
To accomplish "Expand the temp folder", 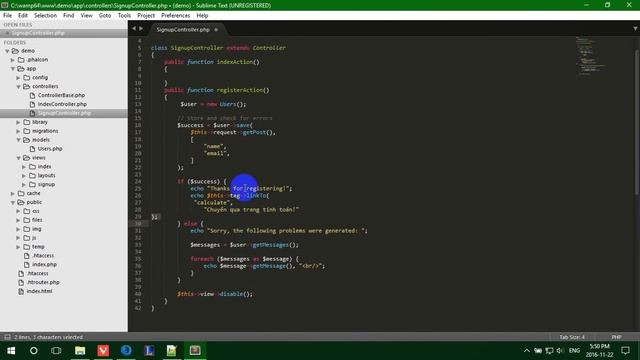I will [18, 247].
